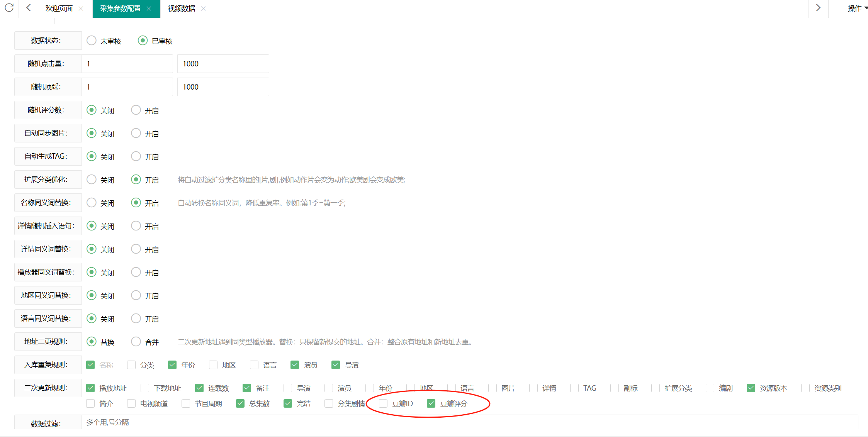Enable 开启 for 随机评分数
Viewport: 868px width, 437px height.
tap(136, 110)
